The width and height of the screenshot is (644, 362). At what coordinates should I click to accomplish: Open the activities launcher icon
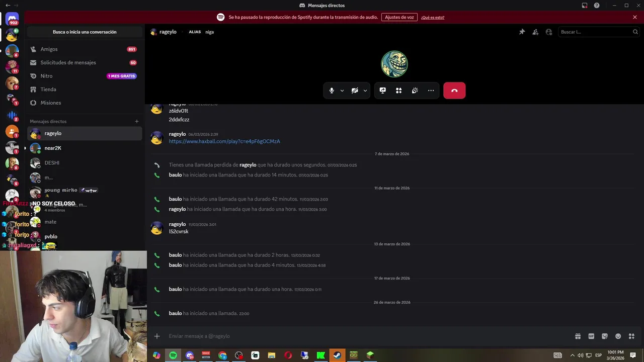tap(398, 90)
